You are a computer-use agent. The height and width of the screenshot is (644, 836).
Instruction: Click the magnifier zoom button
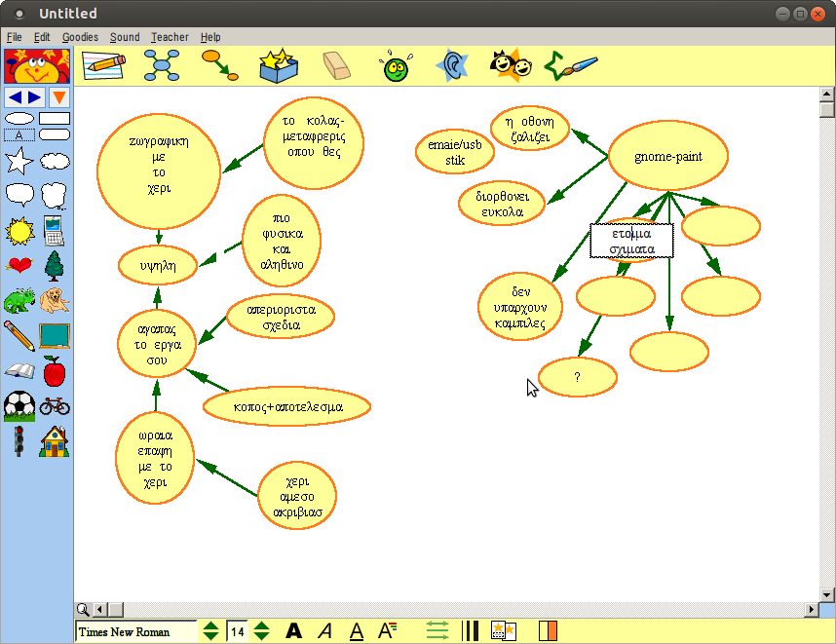pyautogui.click(x=83, y=609)
